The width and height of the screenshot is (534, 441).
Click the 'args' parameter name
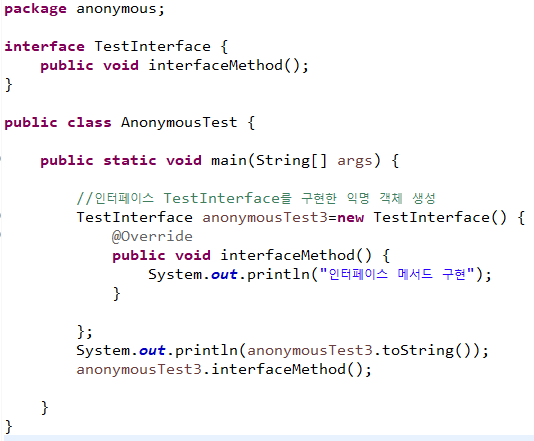[355, 161]
